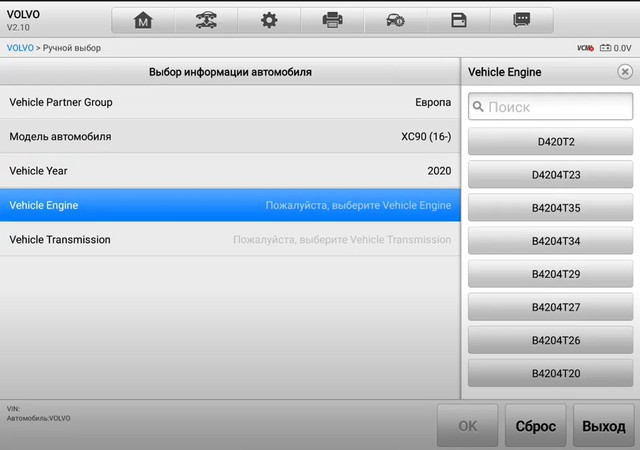Open Vehicle Transmission row
Image resolution: width=640 pixels, height=450 pixels.
(230, 239)
